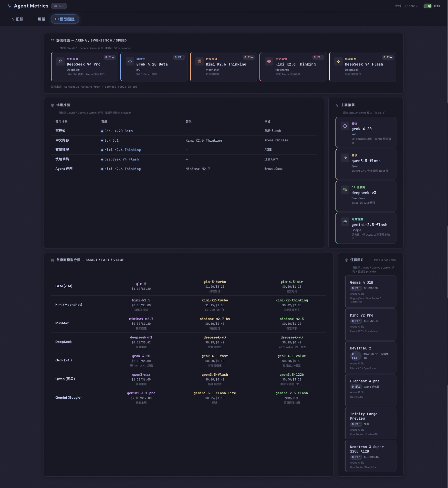This screenshot has height=488, width=448.
Task: Click the 更新: 18:28:20 timestamp
Action: 407,6
